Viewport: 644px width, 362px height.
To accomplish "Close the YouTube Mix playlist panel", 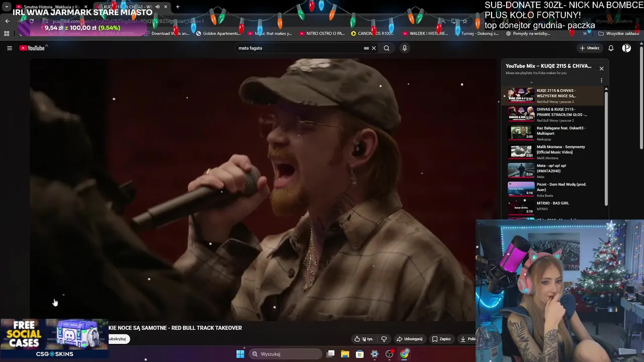I will click(601, 68).
